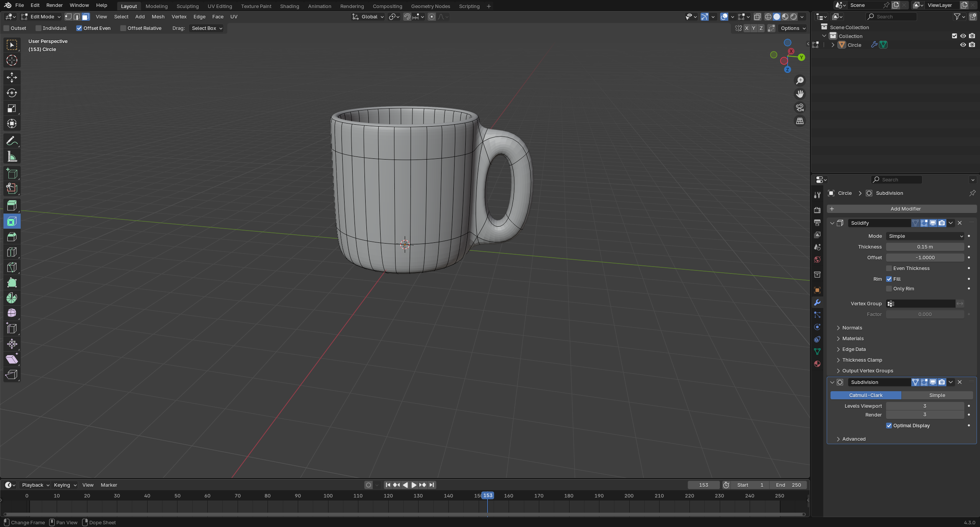Viewport: 980px width, 527px height.
Task: Open Global transform orientation dropdown
Action: click(368, 16)
